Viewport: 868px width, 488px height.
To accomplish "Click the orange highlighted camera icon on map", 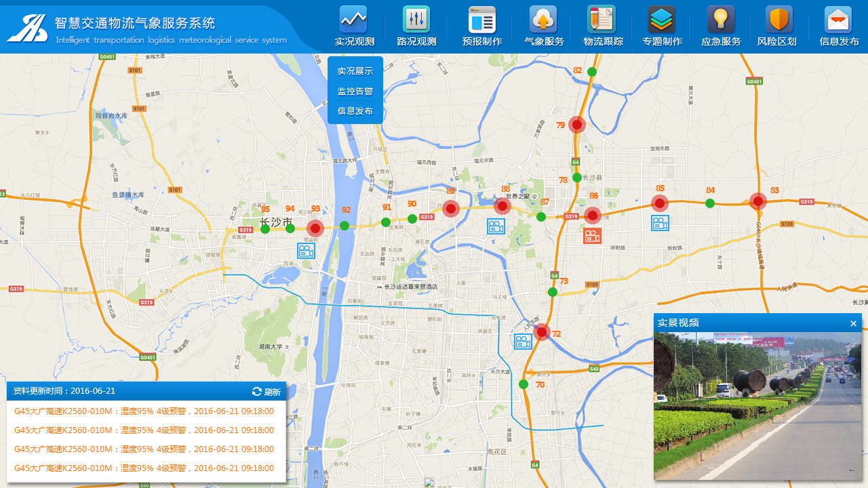I will [x=593, y=236].
